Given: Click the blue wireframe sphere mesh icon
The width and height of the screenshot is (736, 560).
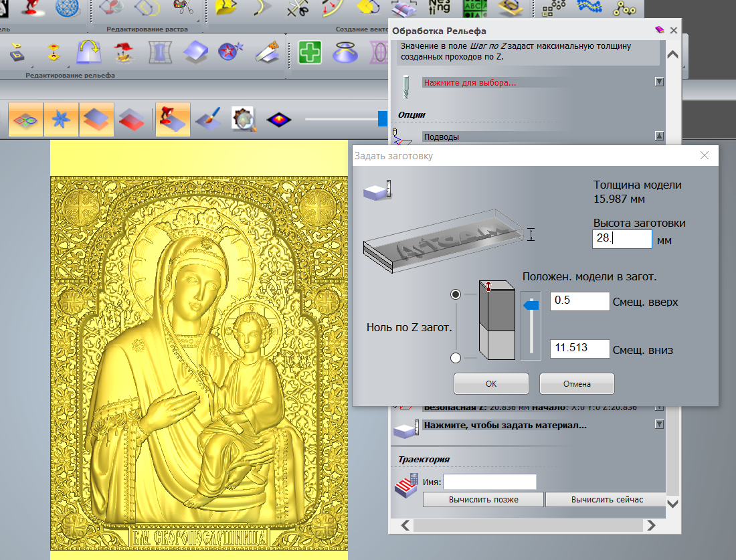Looking at the screenshot, I should coord(68,7).
